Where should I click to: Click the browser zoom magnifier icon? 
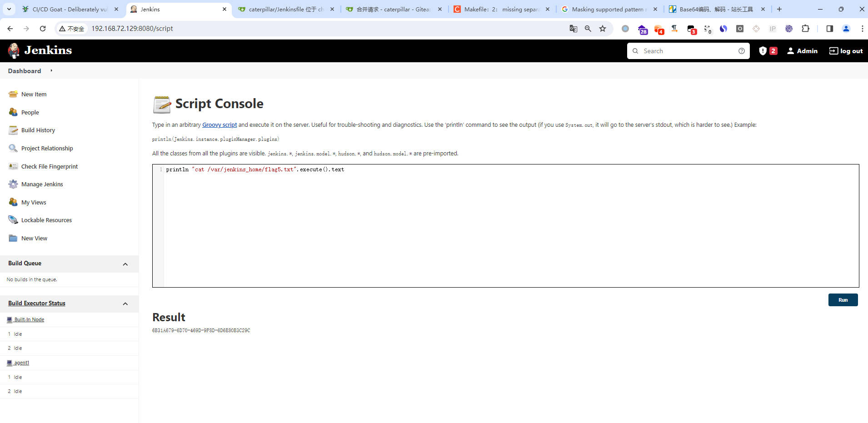(x=588, y=29)
